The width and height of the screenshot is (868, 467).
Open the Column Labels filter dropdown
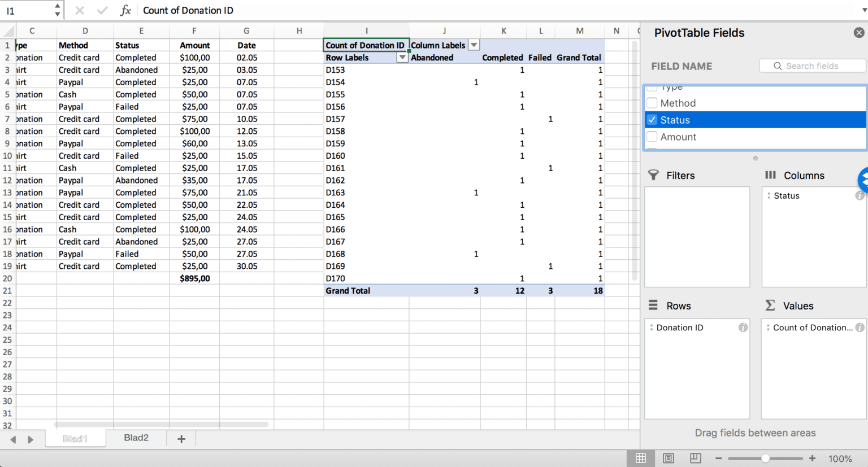474,45
